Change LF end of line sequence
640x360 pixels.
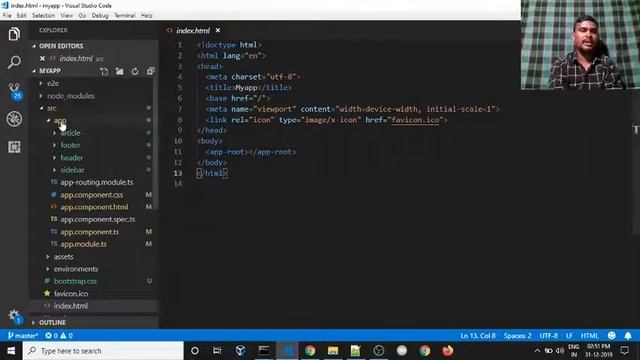pos(569,336)
